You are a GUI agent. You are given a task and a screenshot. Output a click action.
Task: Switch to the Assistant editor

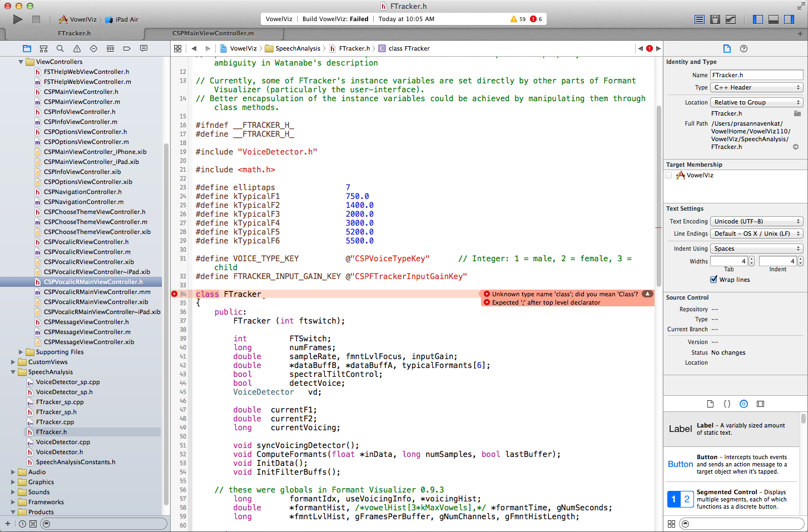pyautogui.click(x=715, y=19)
